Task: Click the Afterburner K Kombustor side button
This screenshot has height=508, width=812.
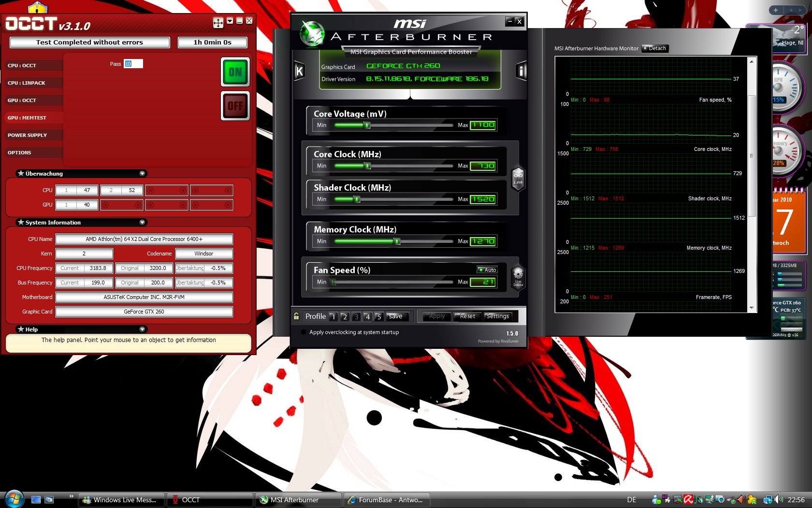Action: (299, 71)
